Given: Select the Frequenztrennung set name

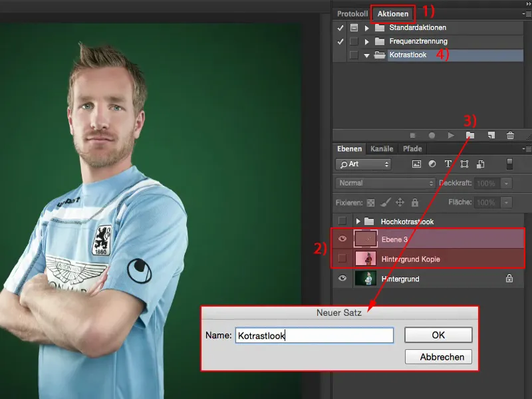Looking at the screenshot, I should [x=418, y=41].
